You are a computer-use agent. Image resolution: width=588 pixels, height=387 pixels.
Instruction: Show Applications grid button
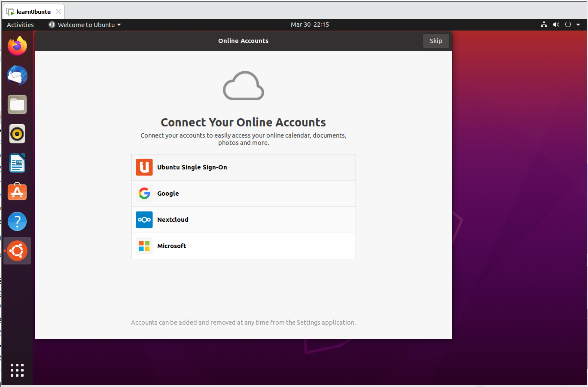17,370
